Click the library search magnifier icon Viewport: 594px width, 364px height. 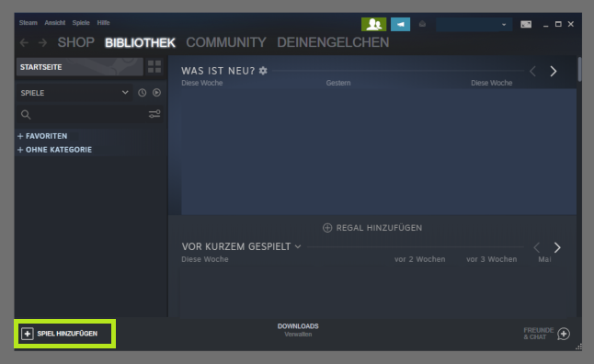pyautogui.click(x=26, y=115)
